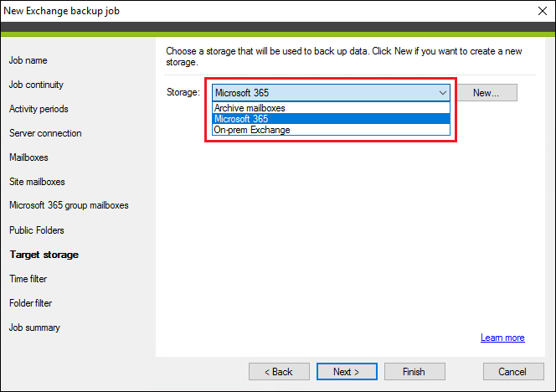Viewport: 556px width, 392px height.
Task: Cancel the backup job wizard
Action: [513, 371]
